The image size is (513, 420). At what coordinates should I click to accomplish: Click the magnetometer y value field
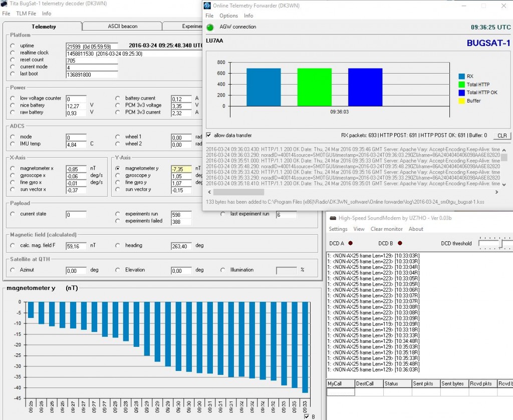(x=181, y=169)
